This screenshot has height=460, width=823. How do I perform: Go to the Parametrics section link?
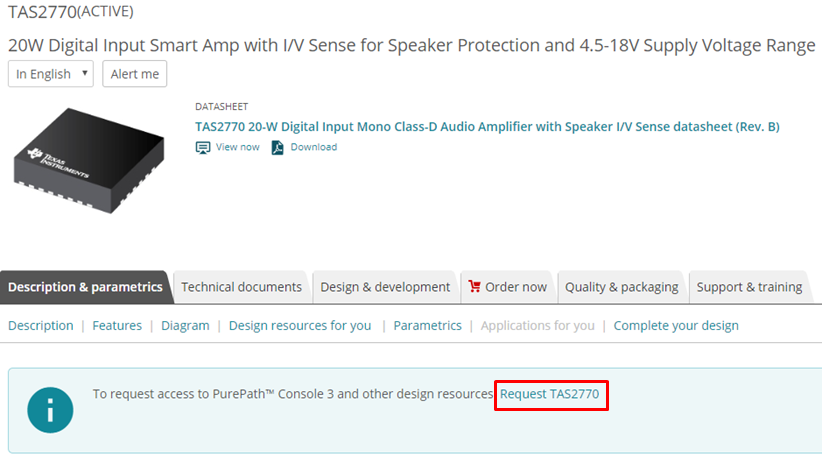coord(427,325)
